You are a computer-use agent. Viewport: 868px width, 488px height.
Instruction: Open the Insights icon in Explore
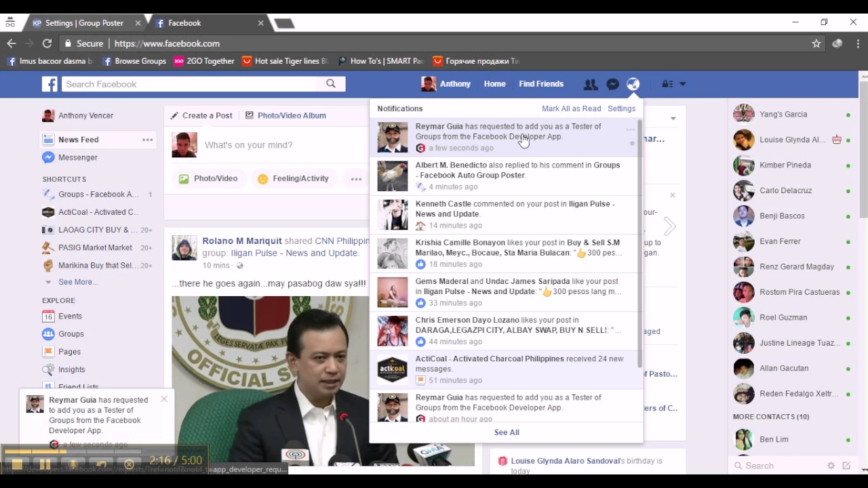tap(48, 369)
